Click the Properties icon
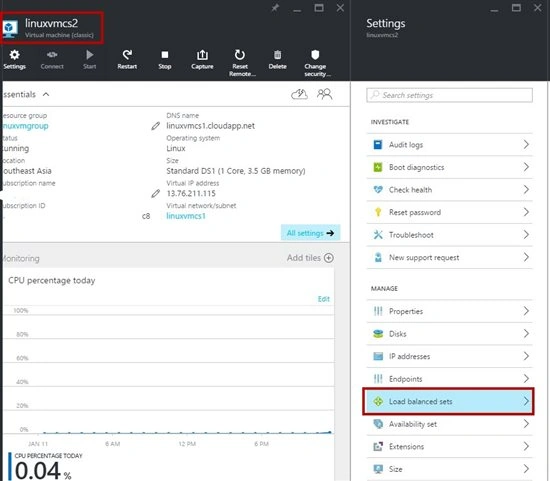The height and width of the screenshot is (481, 550). click(x=378, y=311)
